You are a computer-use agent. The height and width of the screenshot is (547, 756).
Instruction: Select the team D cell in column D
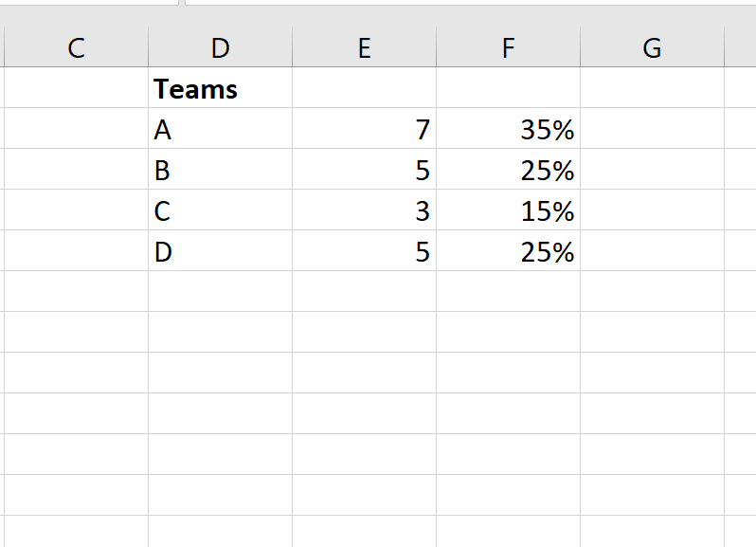click(x=221, y=251)
